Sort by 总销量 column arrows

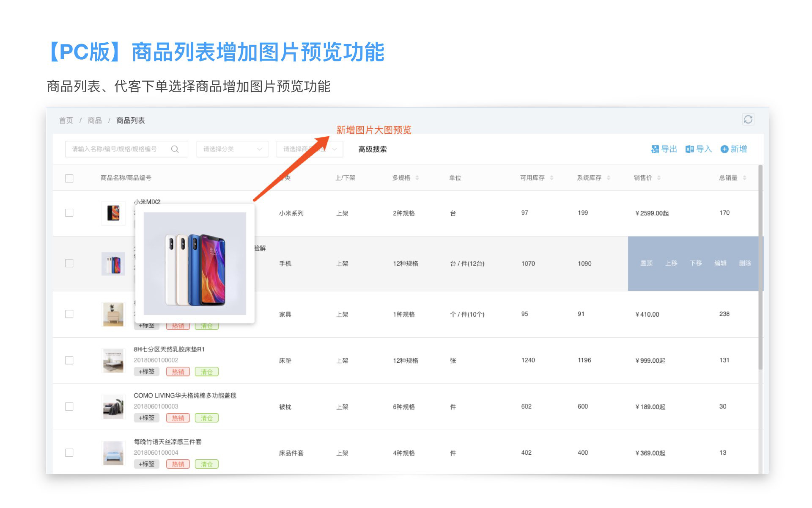[x=744, y=178]
